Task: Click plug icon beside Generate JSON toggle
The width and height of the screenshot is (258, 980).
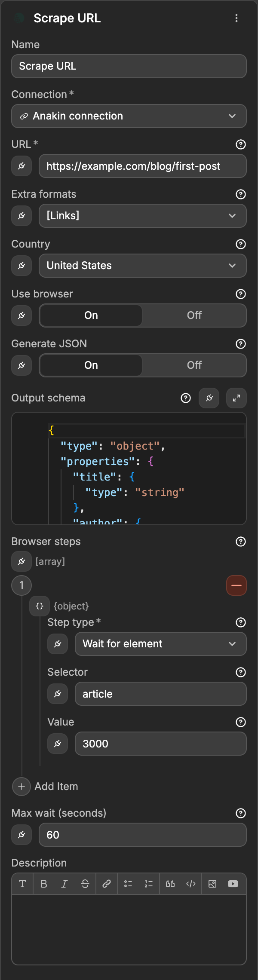Action: click(21, 365)
